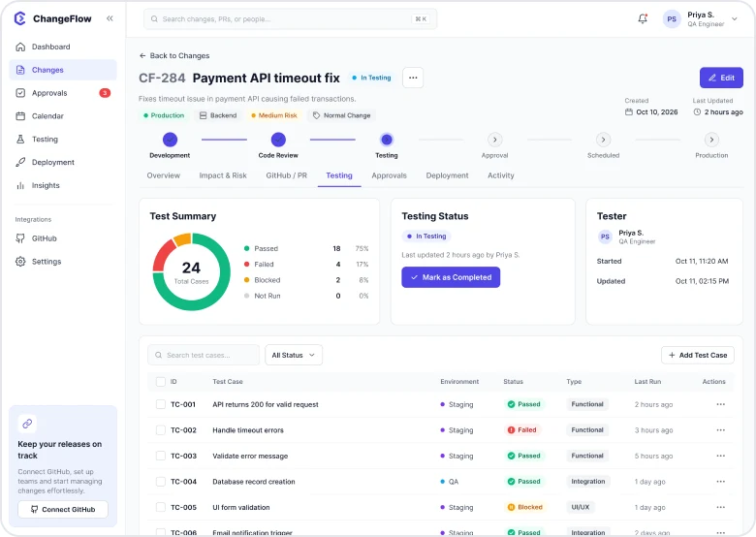Open GitHub integration in sidebar
The width and height of the screenshot is (756, 537).
pos(63,238)
